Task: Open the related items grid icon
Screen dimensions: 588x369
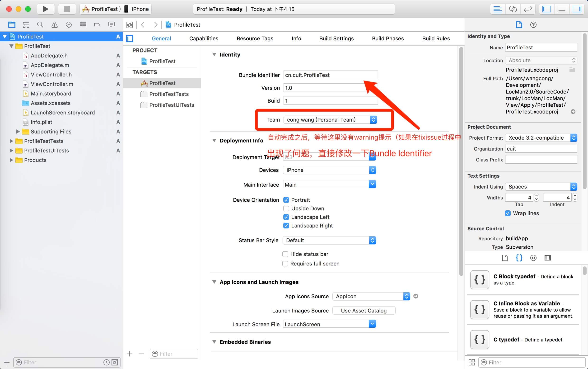Action: (x=130, y=25)
